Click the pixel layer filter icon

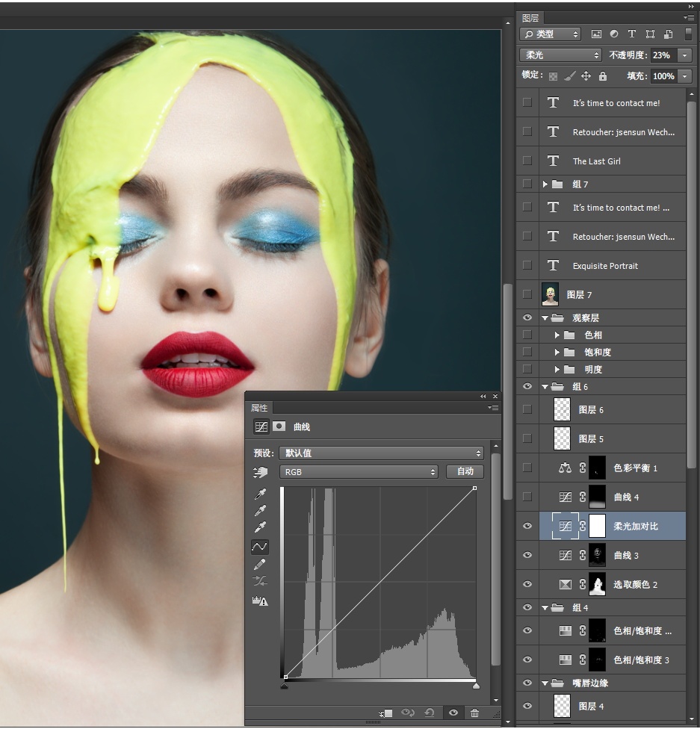(596, 34)
